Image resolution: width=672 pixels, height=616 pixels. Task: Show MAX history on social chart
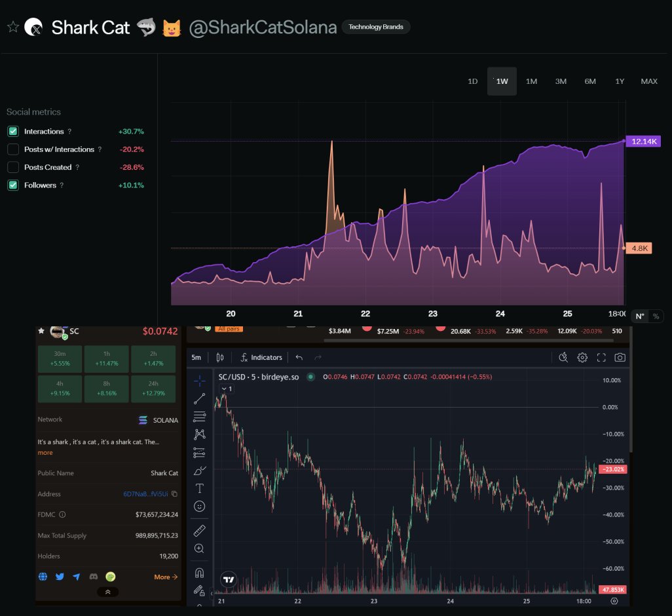click(x=649, y=81)
